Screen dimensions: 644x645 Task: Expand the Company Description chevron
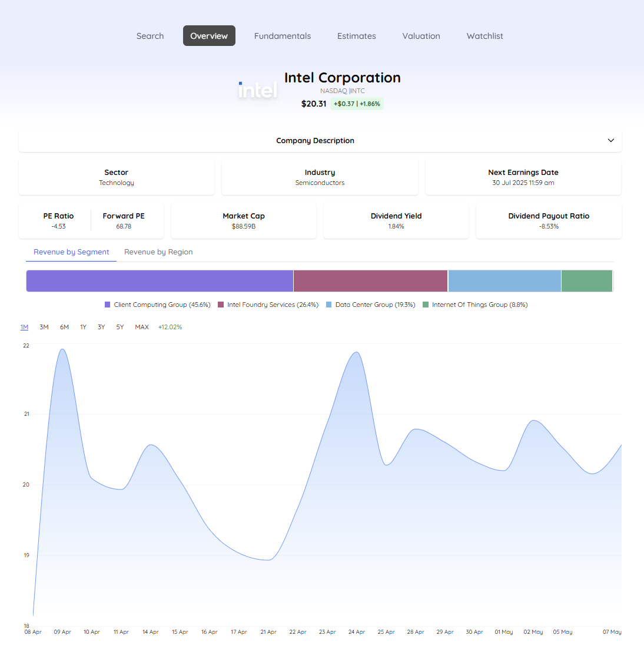(610, 140)
